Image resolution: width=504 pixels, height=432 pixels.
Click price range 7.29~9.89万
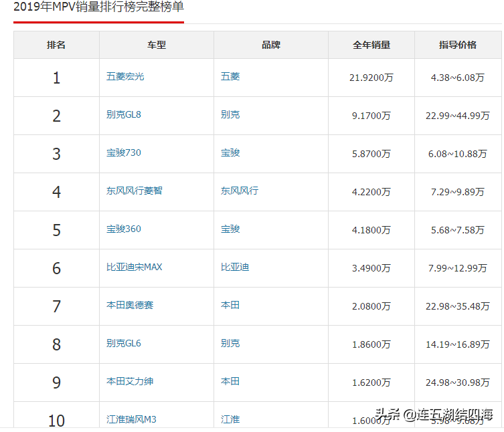click(x=458, y=192)
